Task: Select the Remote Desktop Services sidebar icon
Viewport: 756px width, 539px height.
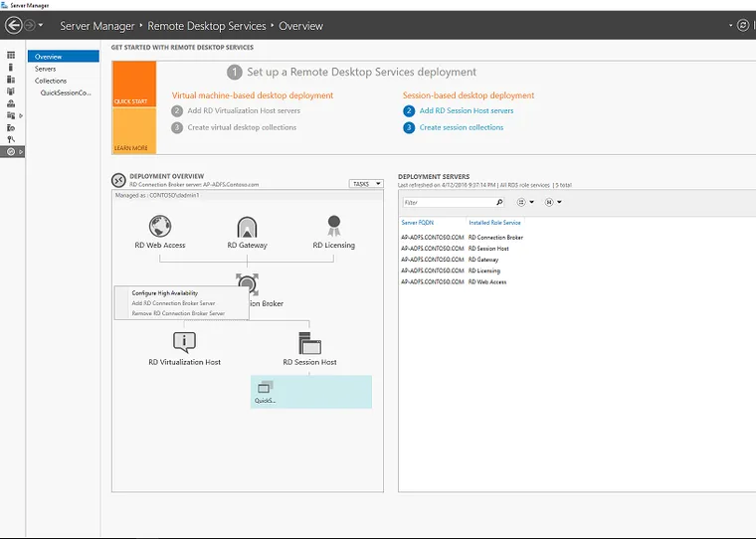Action: [11, 151]
